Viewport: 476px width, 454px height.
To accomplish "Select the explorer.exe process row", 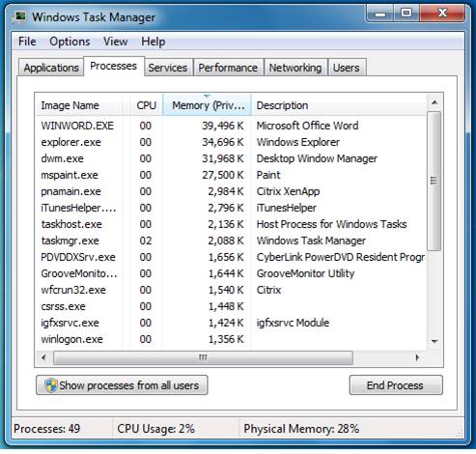I will point(231,142).
